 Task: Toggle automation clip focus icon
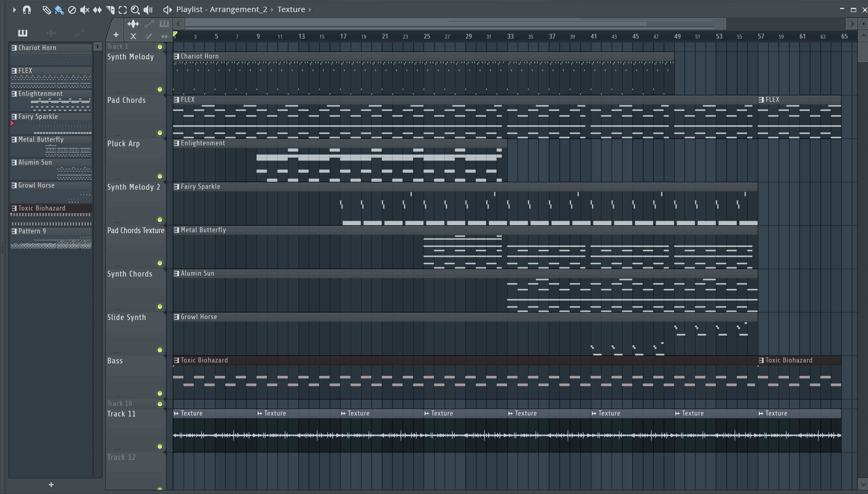[149, 24]
